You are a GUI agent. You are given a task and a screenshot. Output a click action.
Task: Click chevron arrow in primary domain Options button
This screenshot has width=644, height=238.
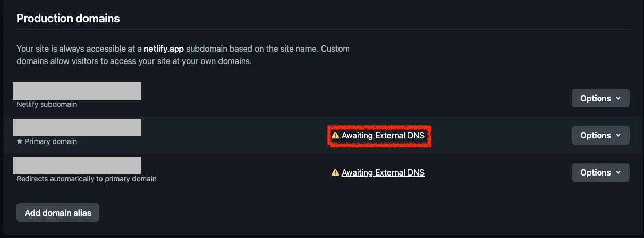point(618,135)
